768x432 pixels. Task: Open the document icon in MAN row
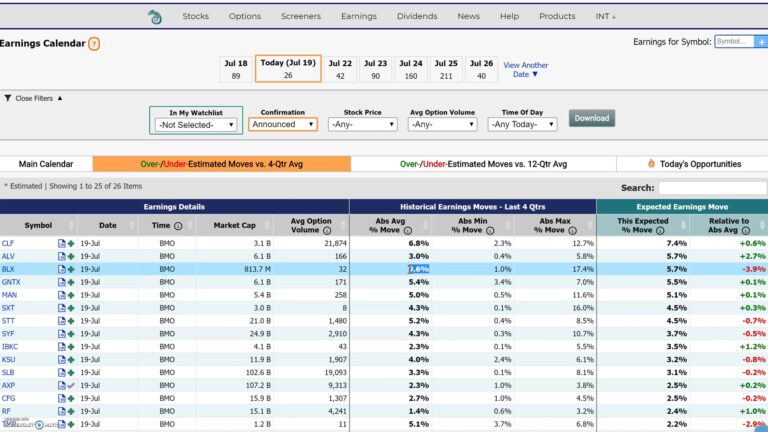pos(61,295)
